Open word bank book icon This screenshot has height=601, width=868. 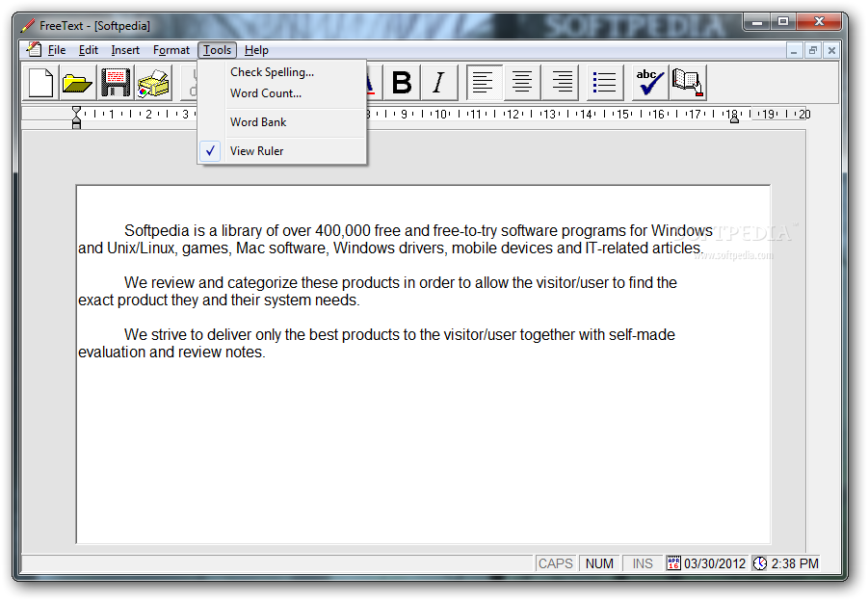pos(688,83)
